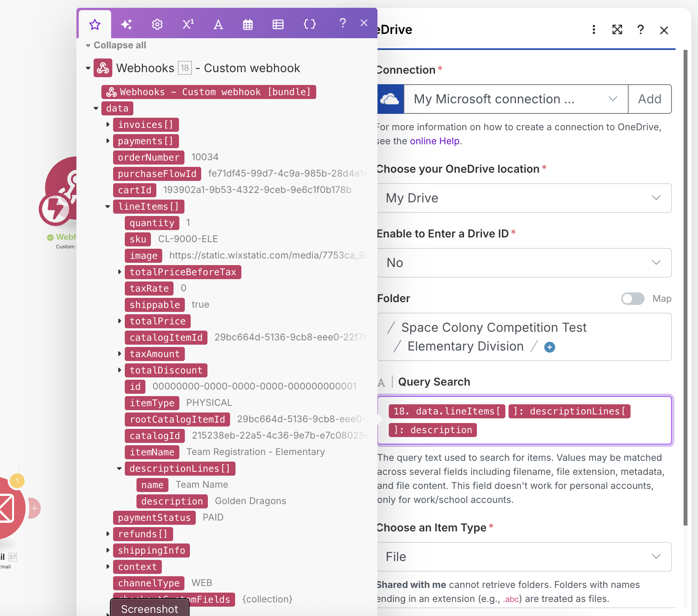Viewport: 698px width, 616px height.
Task: Open OneDrive module options menu
Action: (594, 30)
